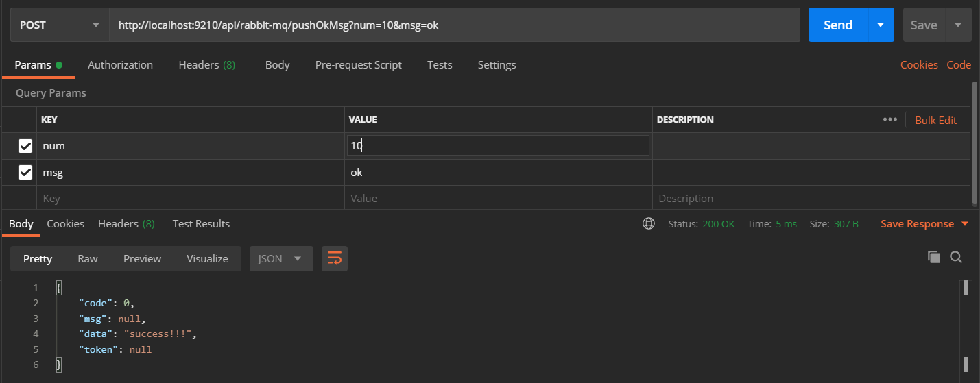980x383 pixels.
Task: Click Bulk Edit for query params
Action: pos(935,120)
